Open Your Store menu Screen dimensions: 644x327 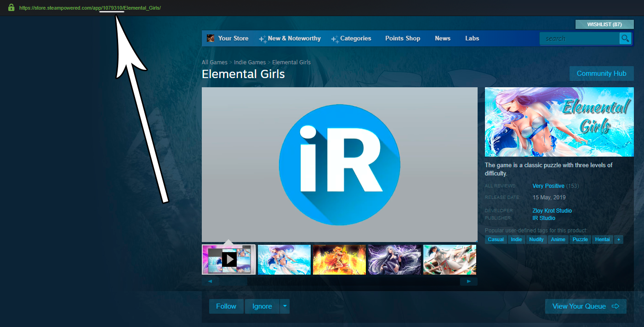click(233, 39)
